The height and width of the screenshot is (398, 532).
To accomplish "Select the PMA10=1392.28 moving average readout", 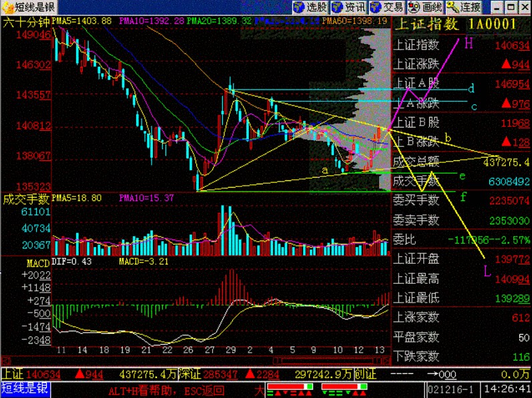I will (152, 21).
